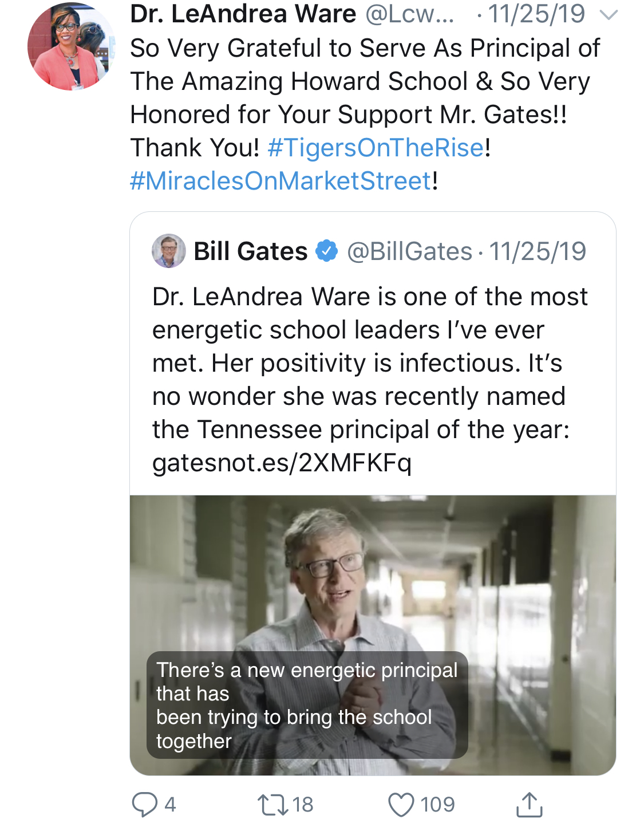Image resolution: width=644 pixels, height=827 pixels.
Task: Tap the Dr. LeAndrea Ware display name
Action: point(243,14)
